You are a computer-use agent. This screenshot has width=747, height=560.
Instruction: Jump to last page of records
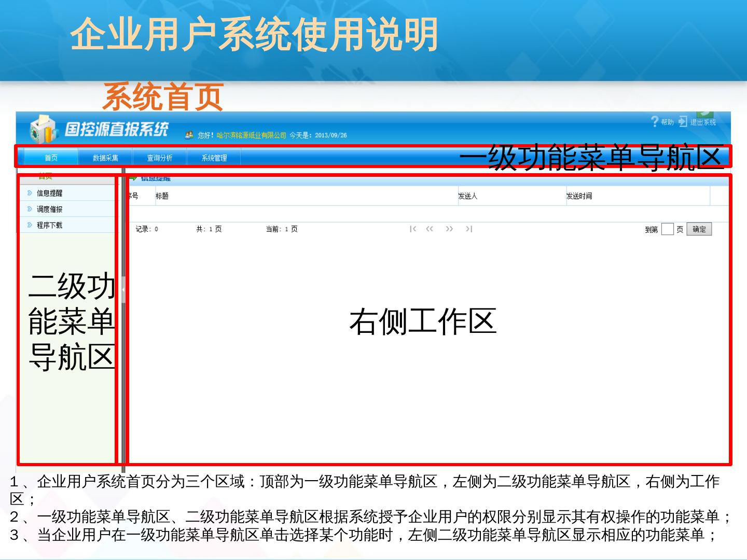(x=468, y=229)
